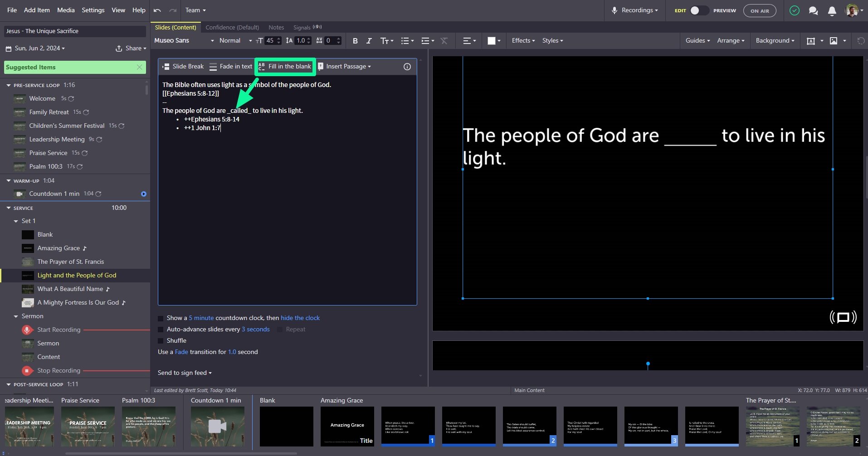Viewport: 868px width, 456px height.
Task: Open the File menu
Action: click(12, 10)
